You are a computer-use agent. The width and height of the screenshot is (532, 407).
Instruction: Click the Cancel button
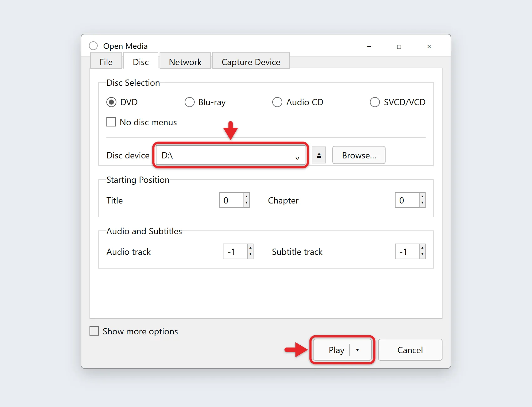point(410,350)
